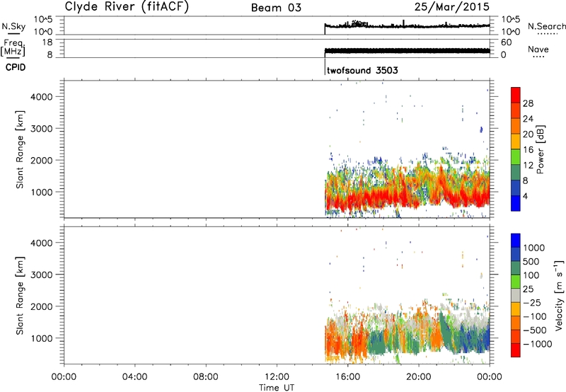Click the 'Freq. [MHz]' axis label
The height and width of the screenshot is (392, 566).
(13, 47)
